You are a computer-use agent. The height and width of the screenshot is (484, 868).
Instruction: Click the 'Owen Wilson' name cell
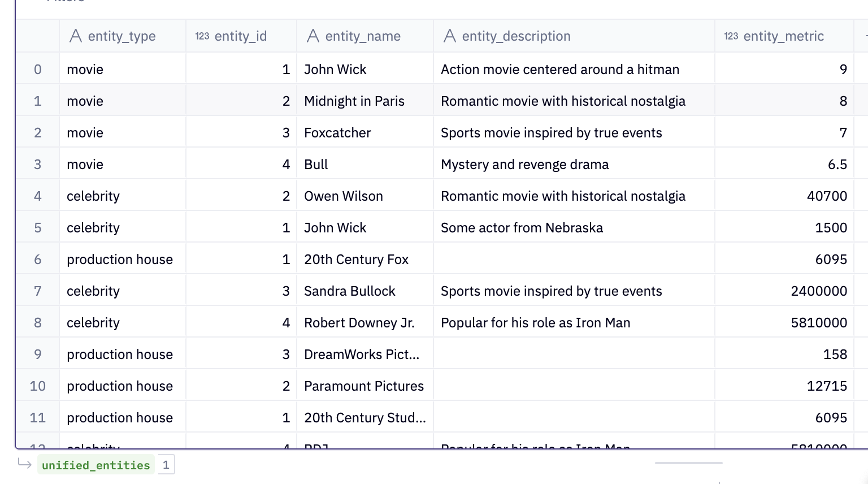365,196
